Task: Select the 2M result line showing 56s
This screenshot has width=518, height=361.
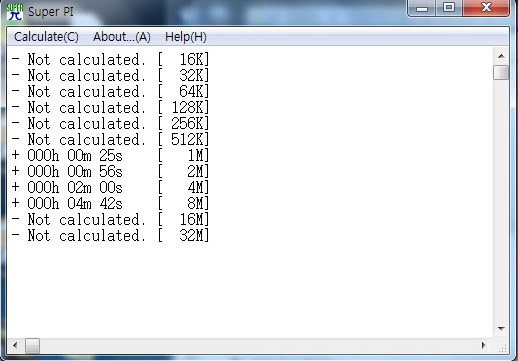Action: (x=110, y=172)
